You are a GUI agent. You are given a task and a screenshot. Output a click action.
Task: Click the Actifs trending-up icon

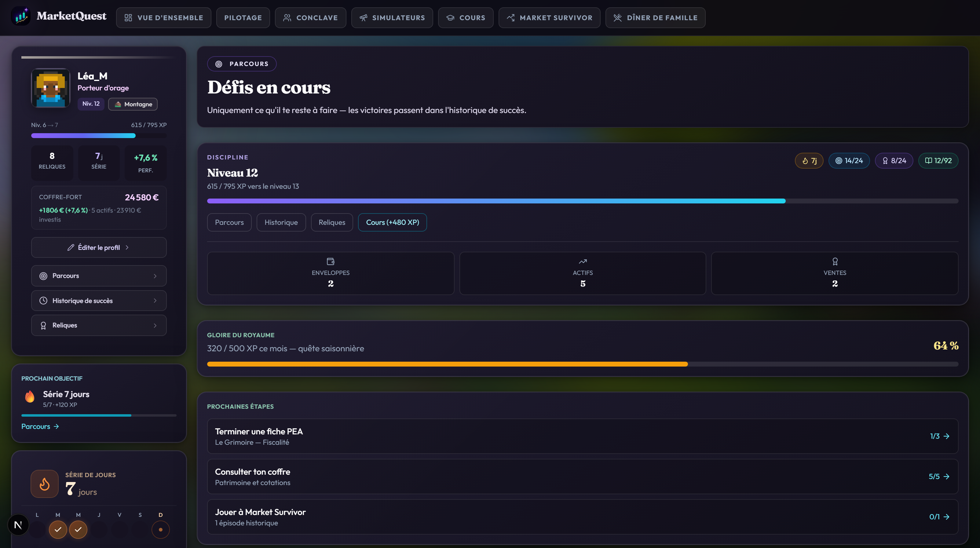tap(583, 262)
